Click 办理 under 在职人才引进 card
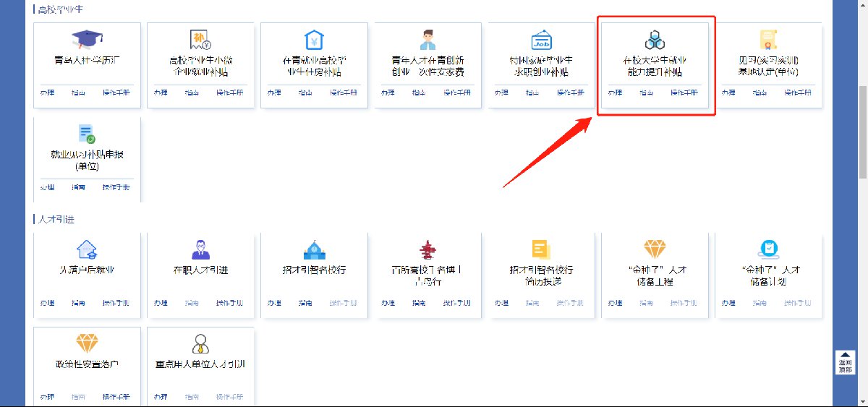The image size is (868, 407). pos(161,303)
